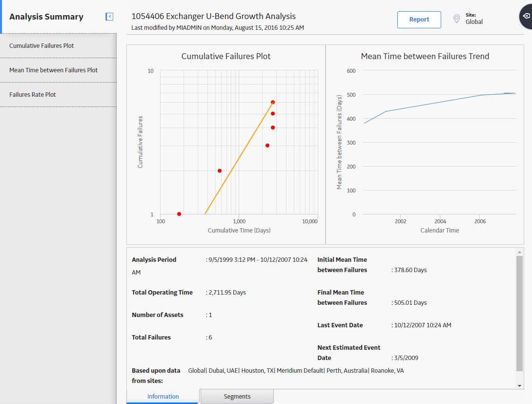The width and height of the screenshot is (532, 404).
Task: Click the Number of Assets label
Action: [x=158, y=315]
